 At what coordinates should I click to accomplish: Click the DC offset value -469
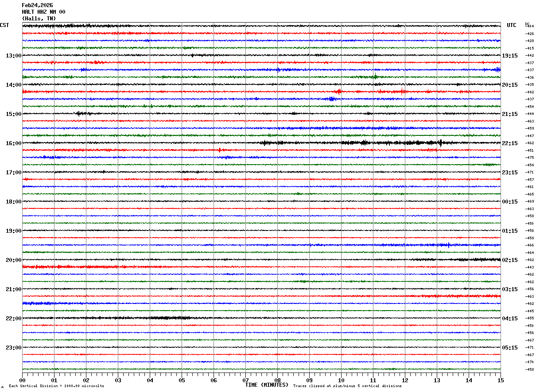click(529, 201)
